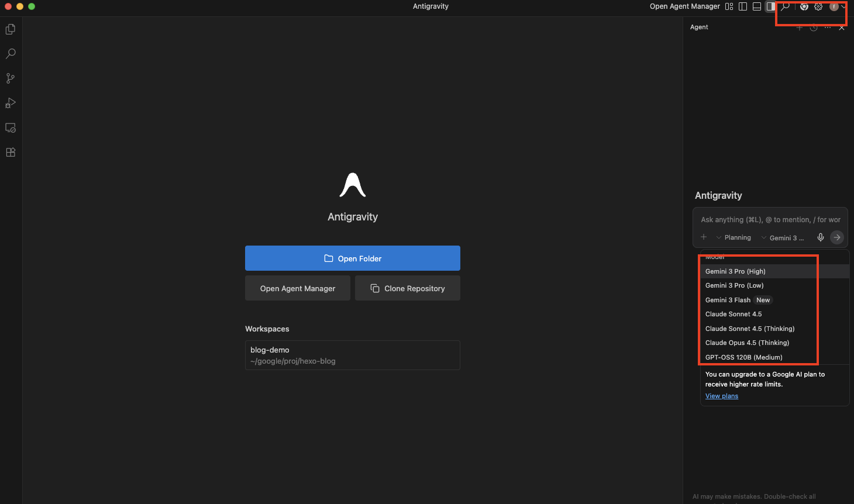Click the Ask anything chat input field
854x504 pixels.
(770, 220)
